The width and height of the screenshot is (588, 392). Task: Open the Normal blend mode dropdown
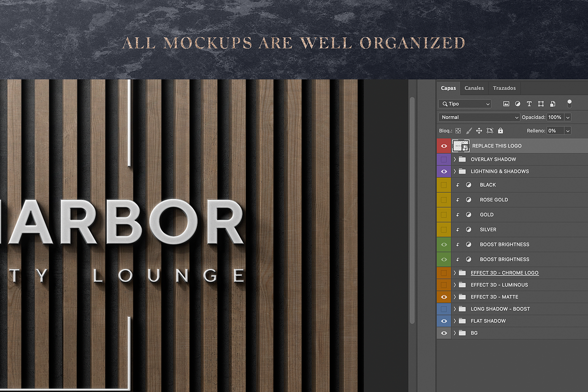[479, 118]
